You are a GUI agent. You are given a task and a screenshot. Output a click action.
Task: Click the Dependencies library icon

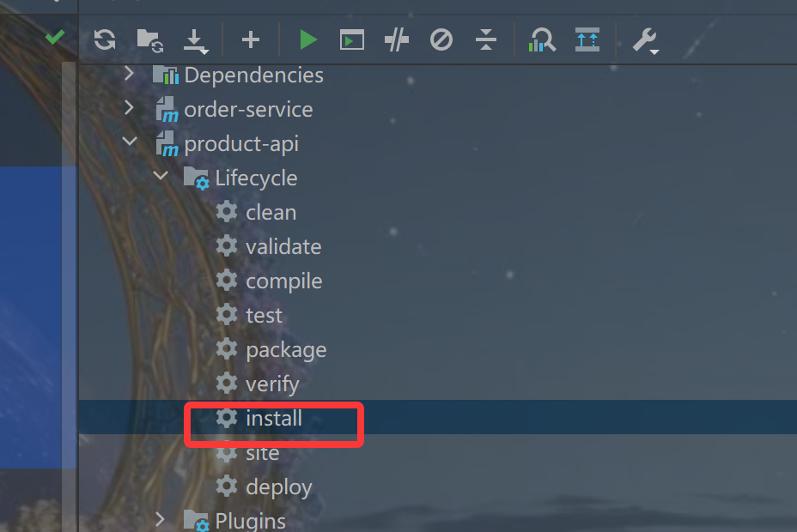166,75
